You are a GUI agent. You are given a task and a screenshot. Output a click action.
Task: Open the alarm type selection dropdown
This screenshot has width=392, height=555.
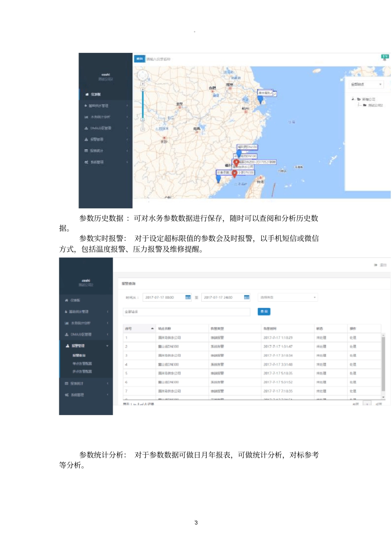point(288,297)
